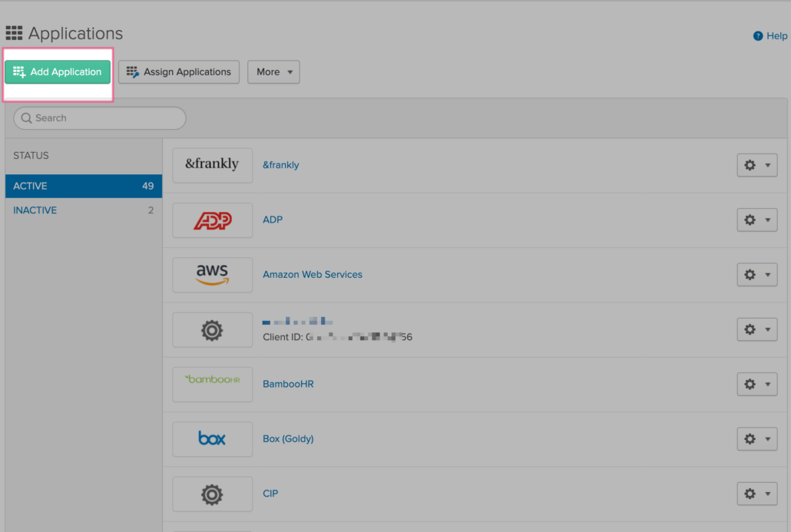Open settings gear menu for &frankly
The image size is (791, 532).
[756, 165]
